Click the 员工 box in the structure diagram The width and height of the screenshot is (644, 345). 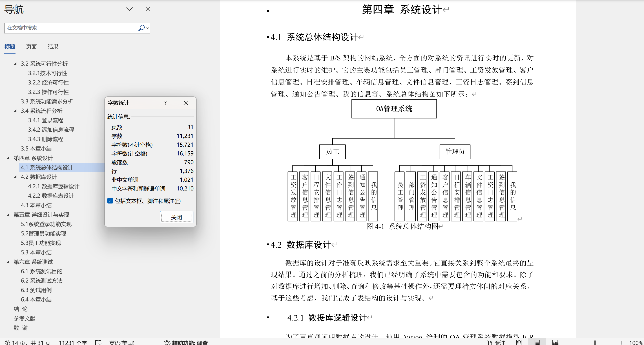pos(332,152)
